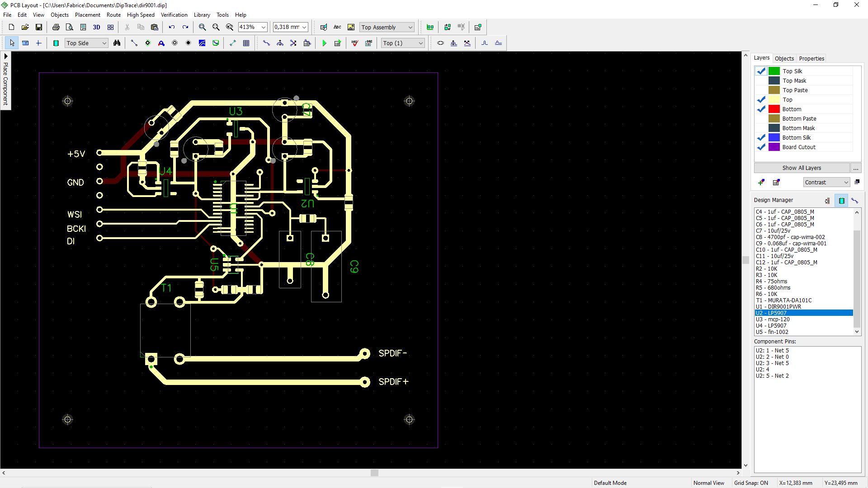Select the place dimension arrow tool

[233, 43]
